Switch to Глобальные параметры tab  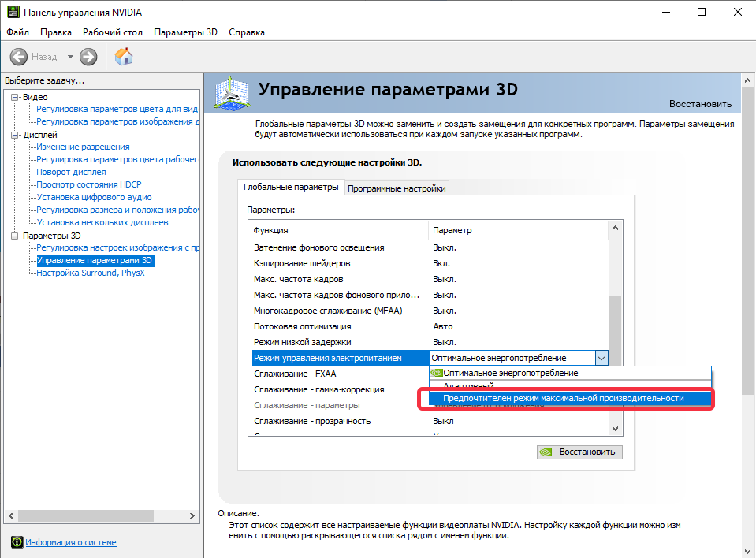coord(291,187)
